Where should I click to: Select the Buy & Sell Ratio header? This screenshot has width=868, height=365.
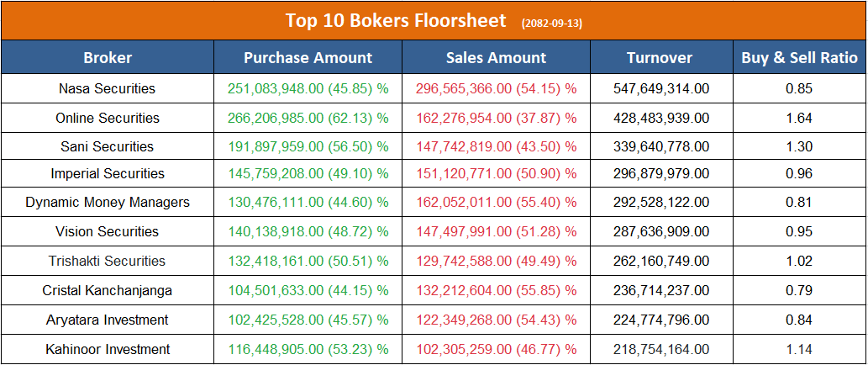[799, 58]
